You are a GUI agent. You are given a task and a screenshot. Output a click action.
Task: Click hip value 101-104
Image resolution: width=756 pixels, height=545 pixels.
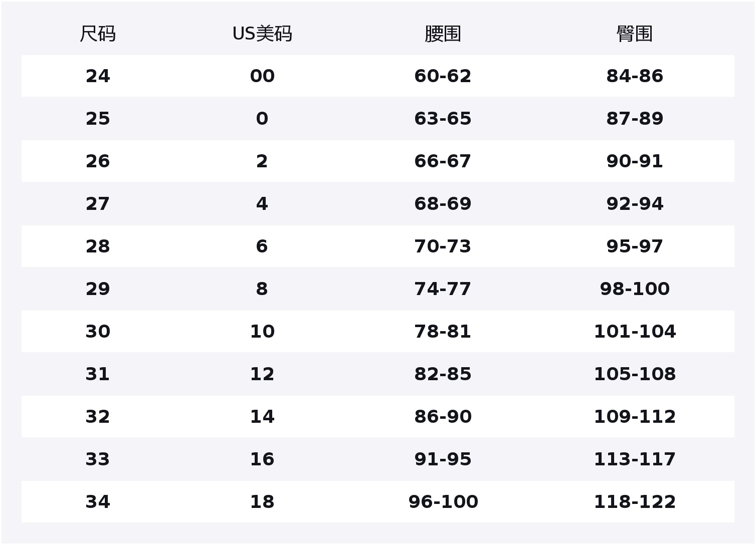tap(634, 332)
